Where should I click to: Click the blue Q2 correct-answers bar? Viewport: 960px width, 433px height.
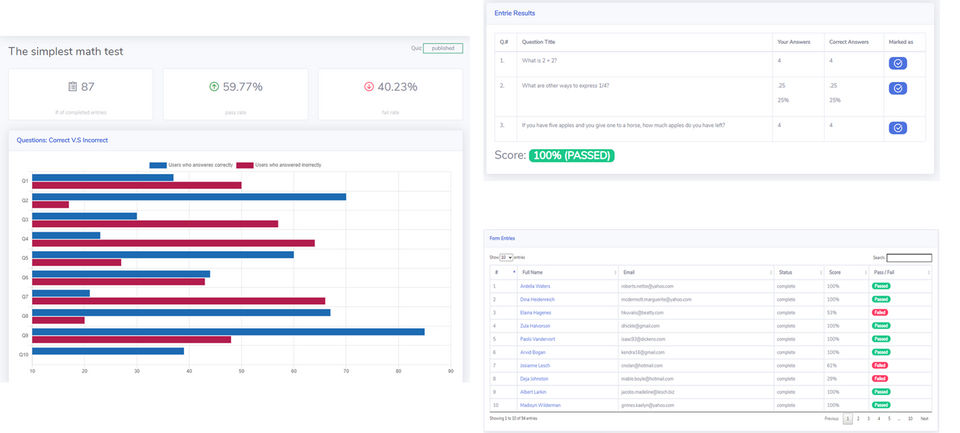[189, 197]
